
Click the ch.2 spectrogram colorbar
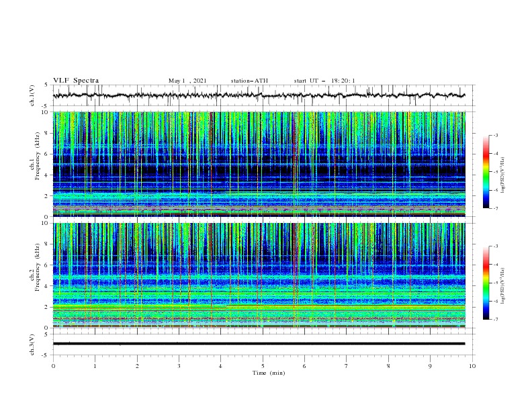(x=486, y=283)
